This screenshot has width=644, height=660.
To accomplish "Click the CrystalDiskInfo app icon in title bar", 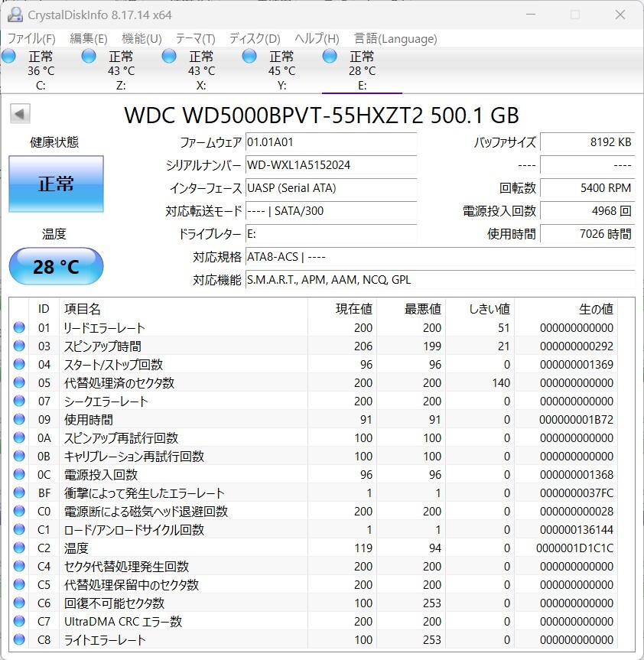I will (15, 15).
